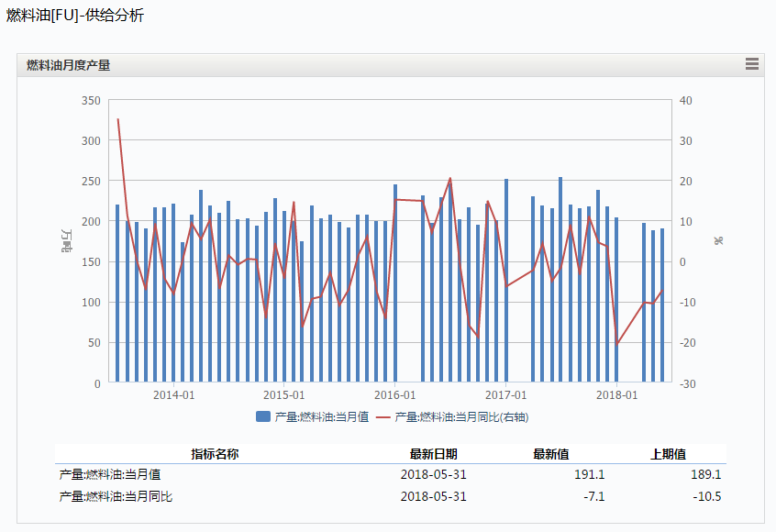Click the 最新值 column header
776x532 pixels.
pyautogui.click(x=550, y=454)
